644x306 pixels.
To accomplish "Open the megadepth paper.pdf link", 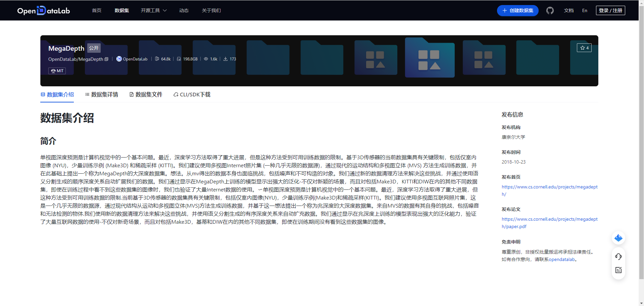I will (550, 223).
